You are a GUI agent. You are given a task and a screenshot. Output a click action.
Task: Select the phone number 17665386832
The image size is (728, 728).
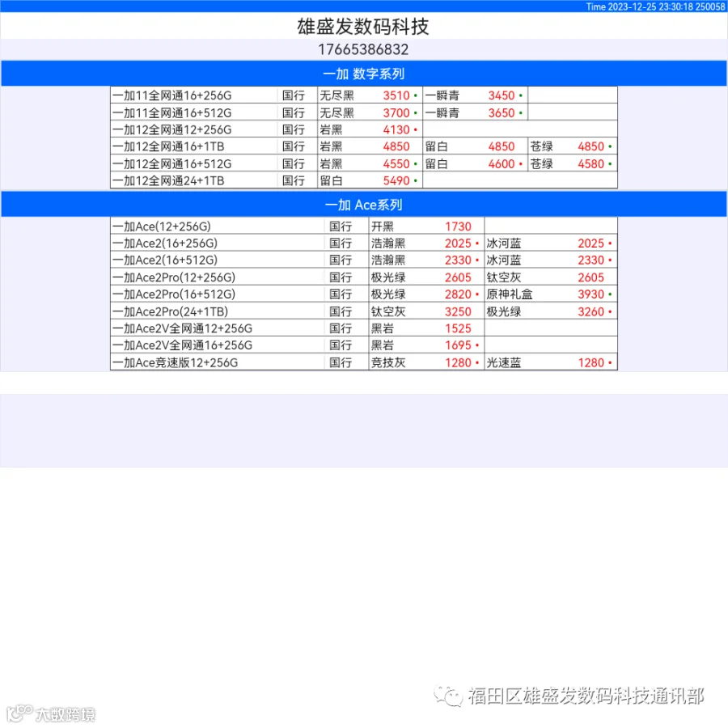[x=363, y=49]
